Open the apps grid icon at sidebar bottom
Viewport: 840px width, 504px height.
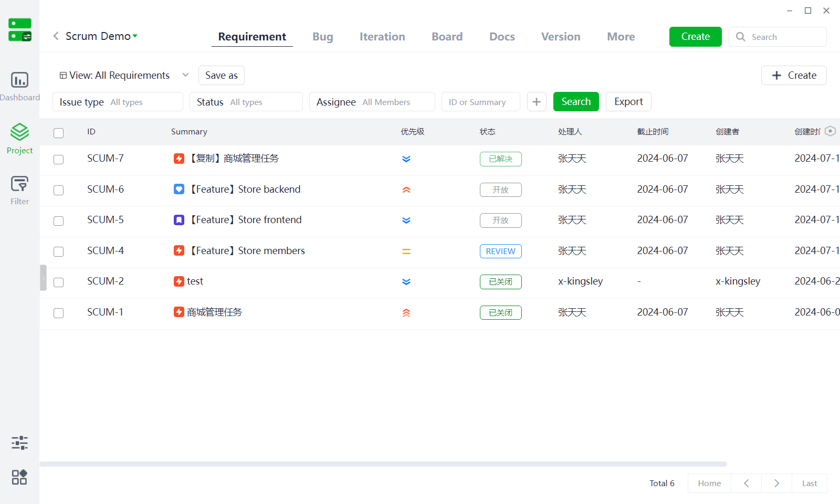tap(19, 477)
